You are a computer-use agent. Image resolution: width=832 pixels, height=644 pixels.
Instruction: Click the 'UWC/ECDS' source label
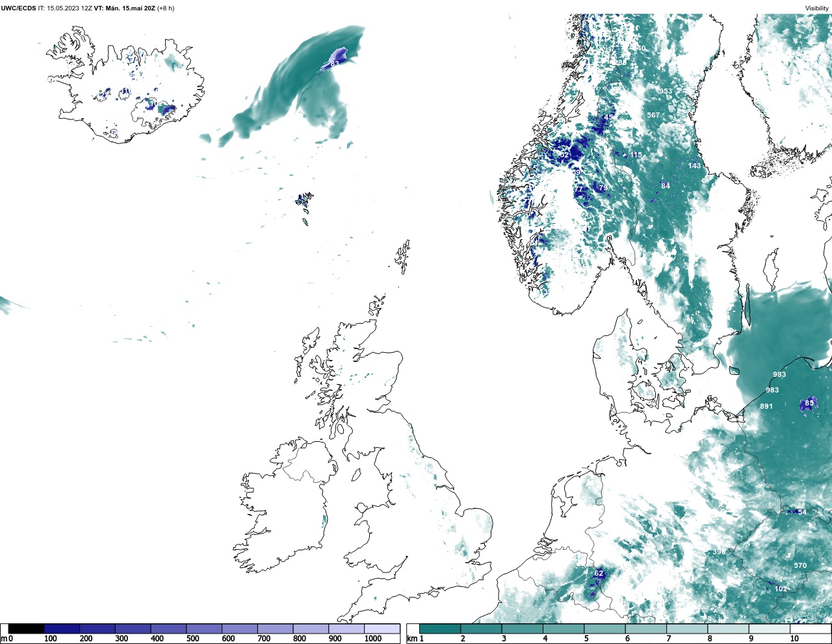(x=18, y=8)
